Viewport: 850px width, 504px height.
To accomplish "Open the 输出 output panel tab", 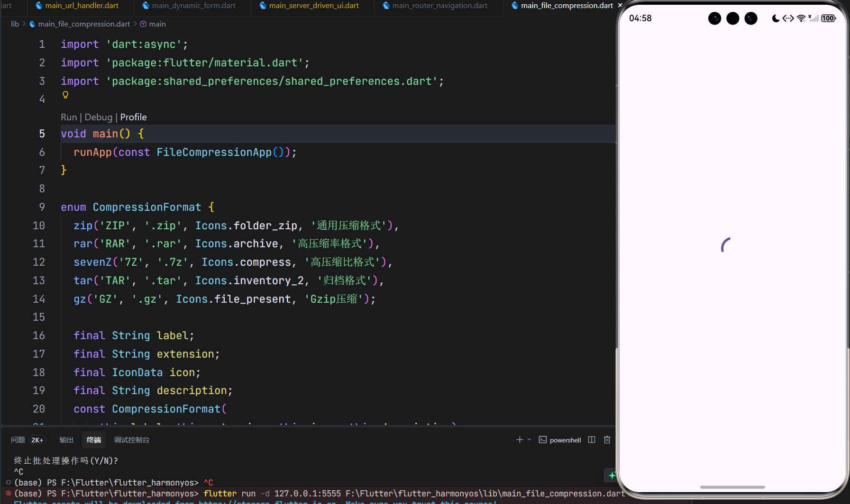I will point(66,440).
